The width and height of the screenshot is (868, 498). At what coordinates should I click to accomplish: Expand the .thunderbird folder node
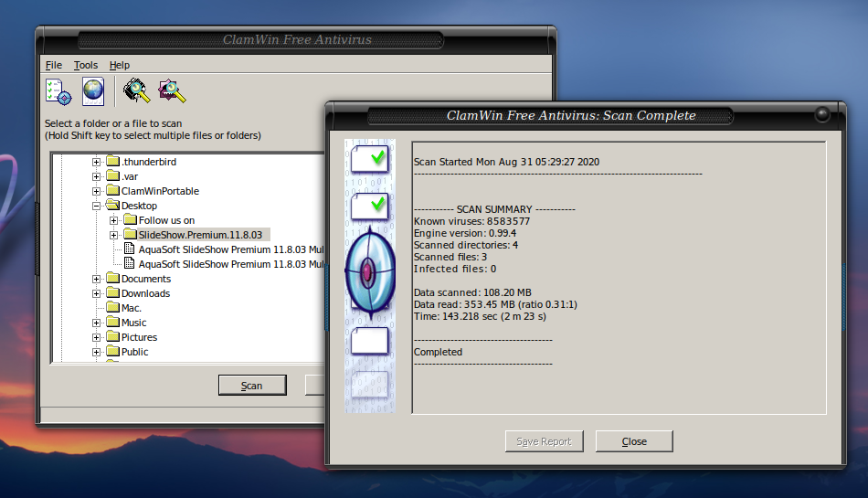click(x=96, y=162)
